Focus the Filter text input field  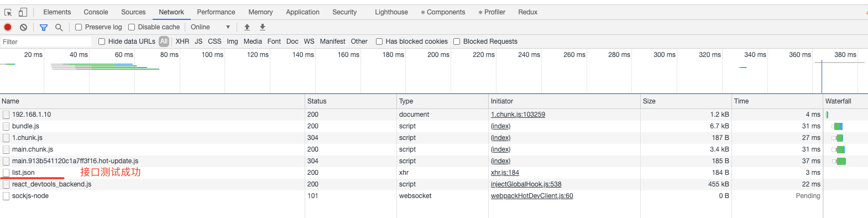tap(46, 42)
